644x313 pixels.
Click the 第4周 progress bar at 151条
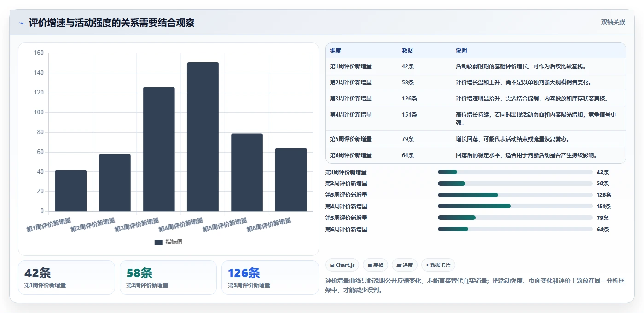515,206
